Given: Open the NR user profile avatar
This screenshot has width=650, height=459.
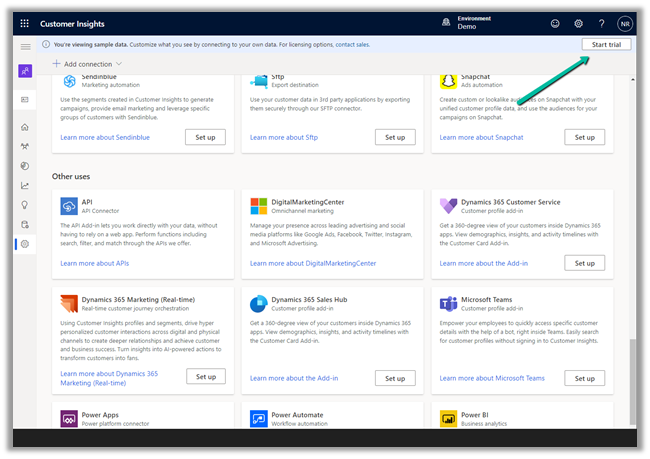Looking at the screenshot, I should (625, 23).
